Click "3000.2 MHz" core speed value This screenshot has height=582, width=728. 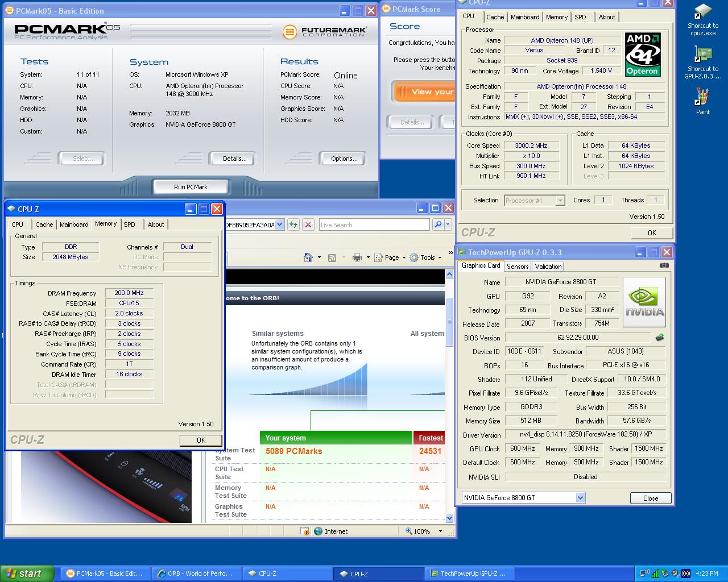pyautogui.click(x=531, y=145)
